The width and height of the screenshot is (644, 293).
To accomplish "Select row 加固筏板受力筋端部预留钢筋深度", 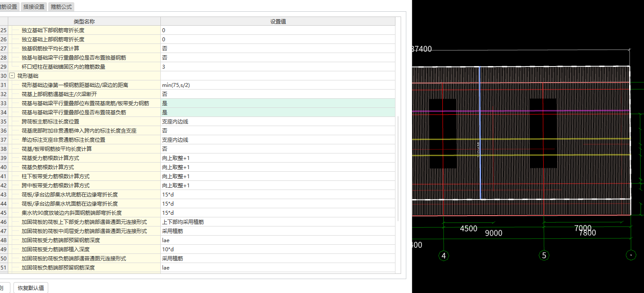I will coord(84,240).
